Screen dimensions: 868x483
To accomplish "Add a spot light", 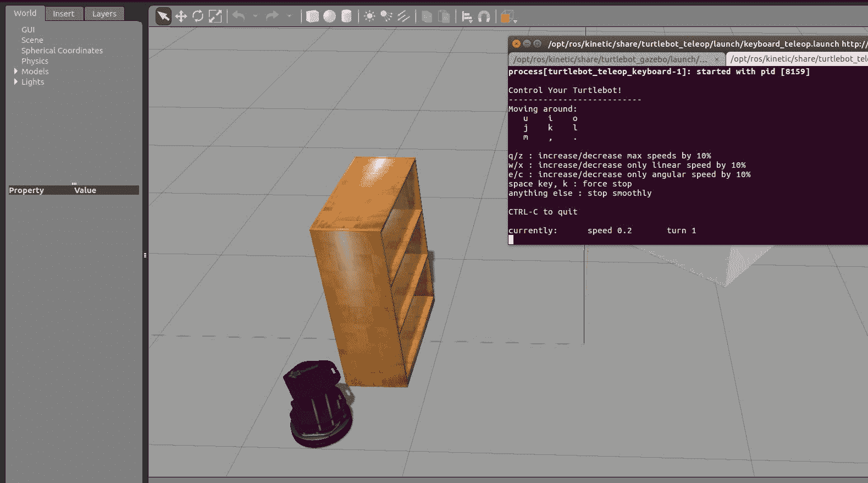I will [386, 17].
